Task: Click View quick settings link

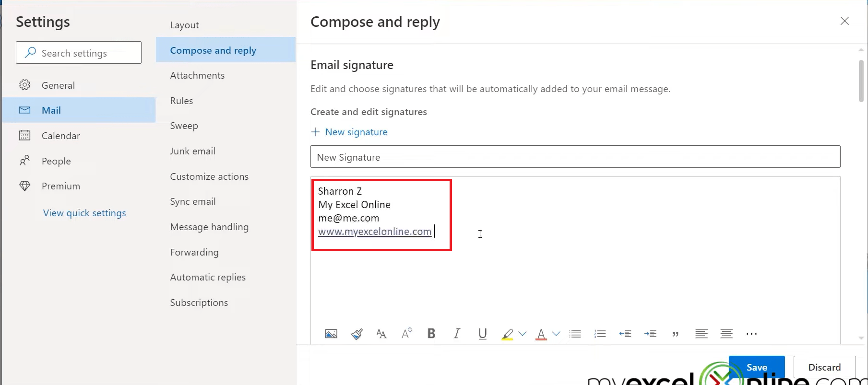Action: tap(84, 213)
